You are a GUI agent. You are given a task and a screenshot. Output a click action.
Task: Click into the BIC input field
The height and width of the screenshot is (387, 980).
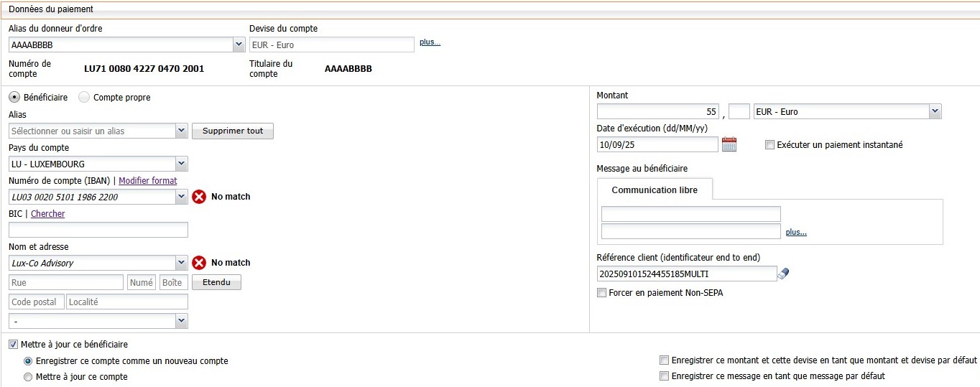click(98, 230)
